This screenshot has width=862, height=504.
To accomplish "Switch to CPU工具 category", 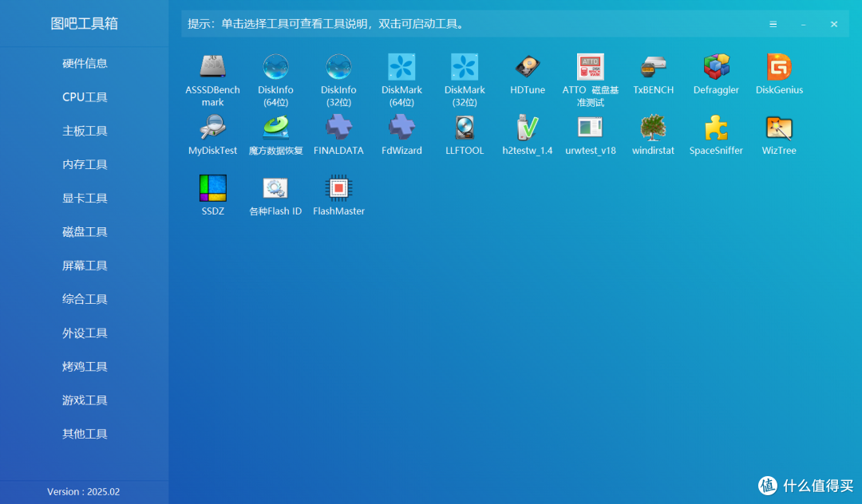I will [x=85, y=97].
